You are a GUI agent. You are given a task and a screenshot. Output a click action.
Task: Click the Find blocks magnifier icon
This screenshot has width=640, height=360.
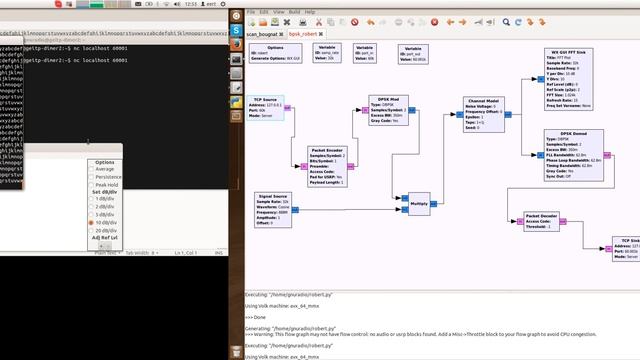pyautogui.click(x=506, y=22)
